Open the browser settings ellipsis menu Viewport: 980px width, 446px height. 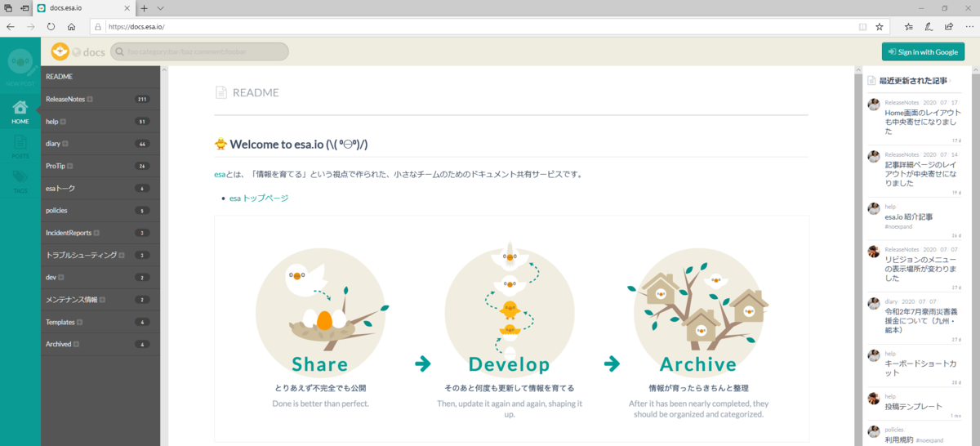click(x=968, y=26)
